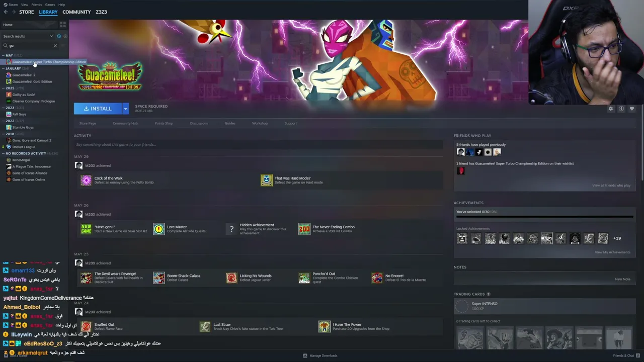Open the Points Shop link

[164, 123]
